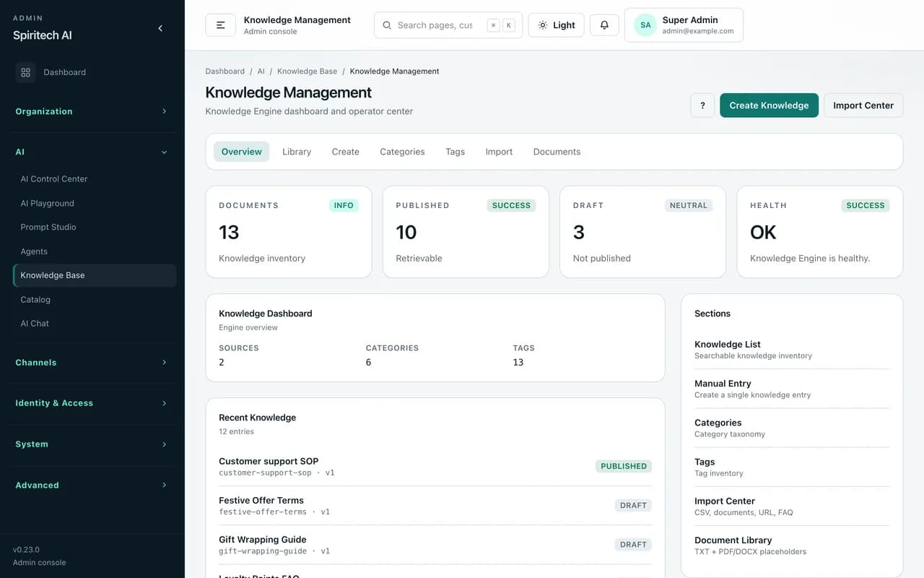Open AI Chat in sidebar

95,324
